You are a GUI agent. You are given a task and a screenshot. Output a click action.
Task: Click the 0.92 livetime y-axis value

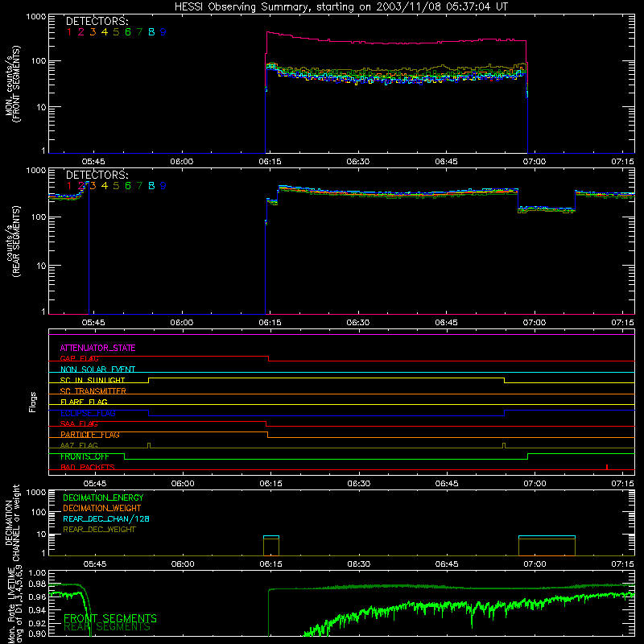37,624
